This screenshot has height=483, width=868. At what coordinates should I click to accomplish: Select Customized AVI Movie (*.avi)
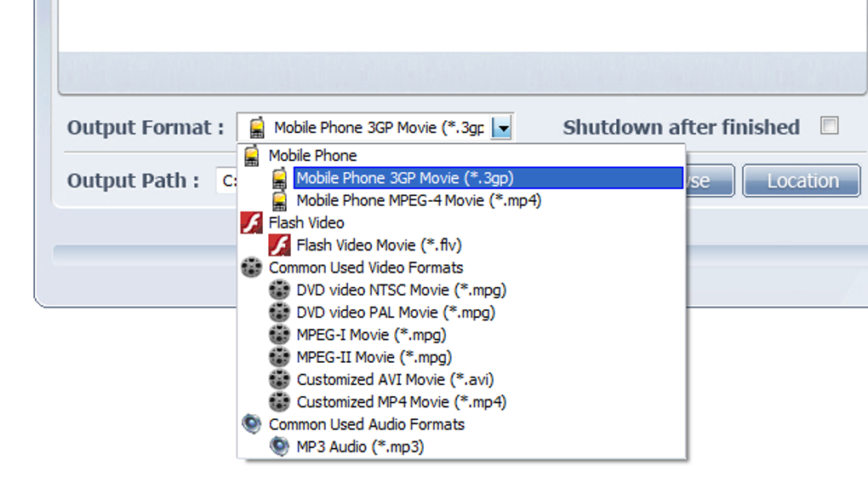coord(395,379)
